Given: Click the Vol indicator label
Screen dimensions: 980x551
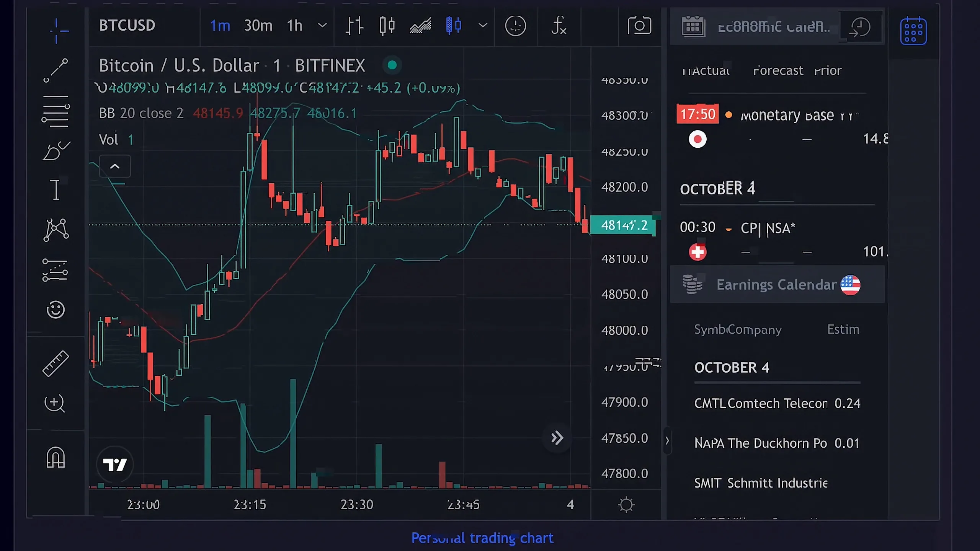Looking at the screenshot, I should (x=108, y=140).
